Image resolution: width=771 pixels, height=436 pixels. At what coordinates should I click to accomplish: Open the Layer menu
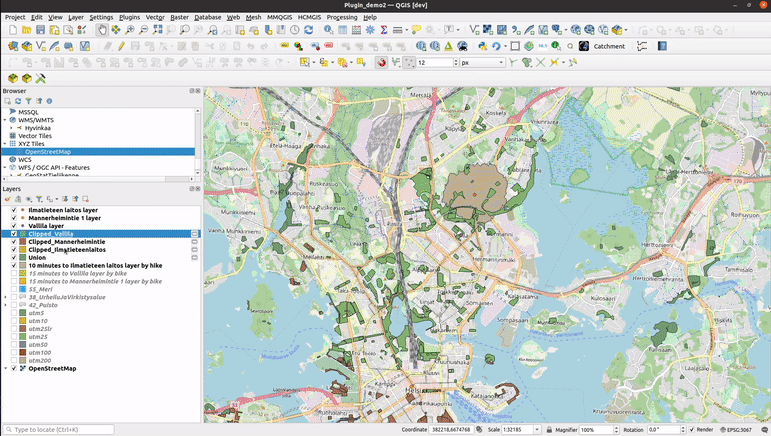76,17
